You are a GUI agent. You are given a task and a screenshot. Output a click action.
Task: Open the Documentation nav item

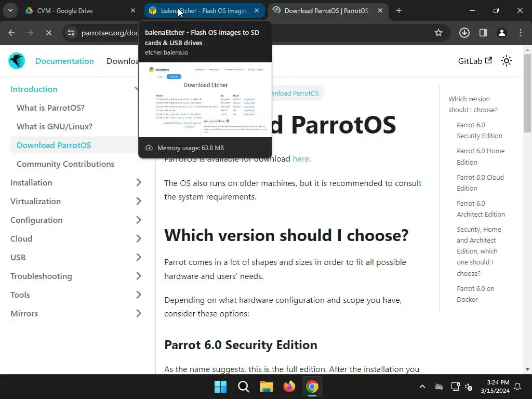64,61
